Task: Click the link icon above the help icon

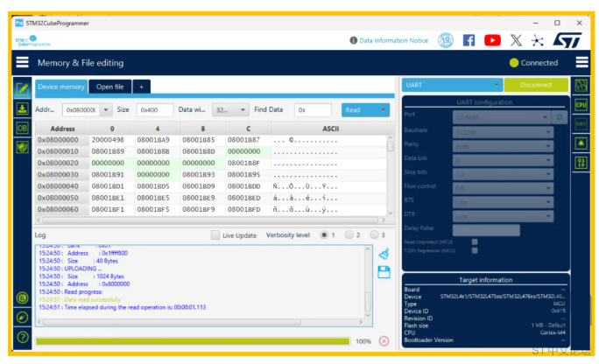Action: click(x=23, y=317)
